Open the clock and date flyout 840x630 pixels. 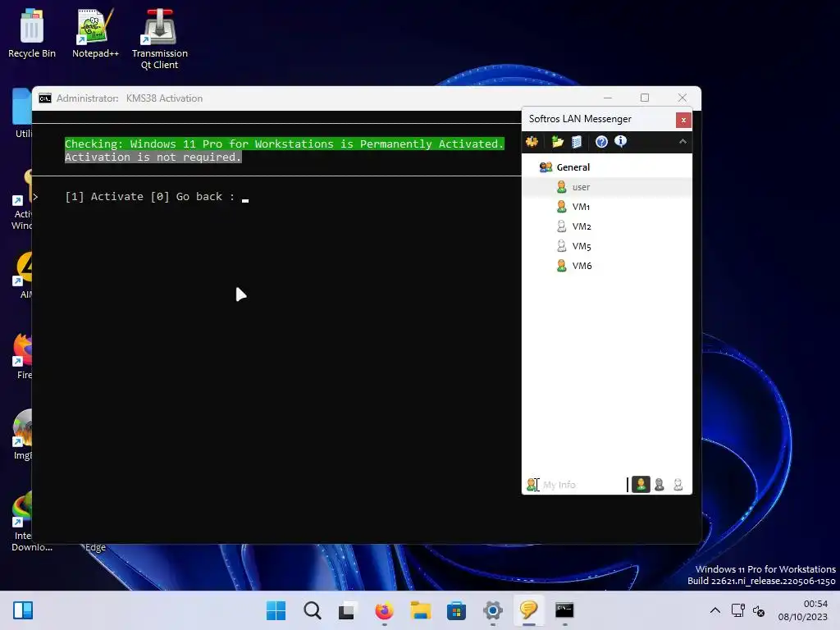coord(802,610)
